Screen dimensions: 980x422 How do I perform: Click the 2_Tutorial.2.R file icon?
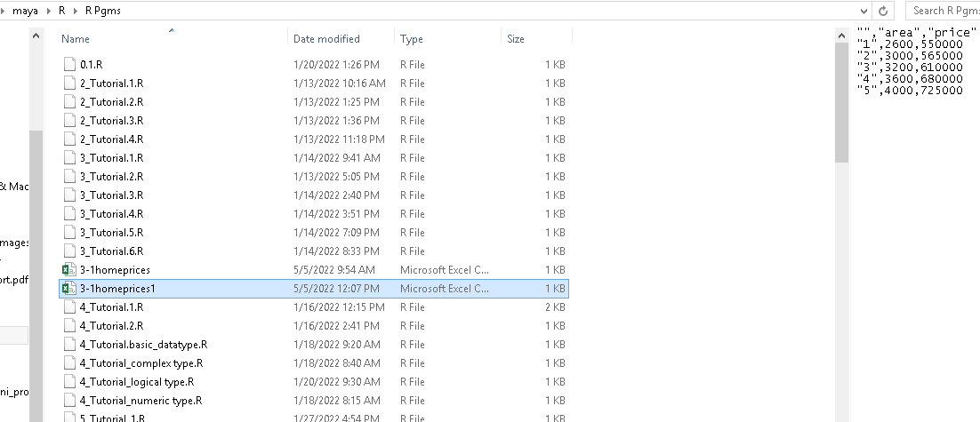tap(69, 102)
